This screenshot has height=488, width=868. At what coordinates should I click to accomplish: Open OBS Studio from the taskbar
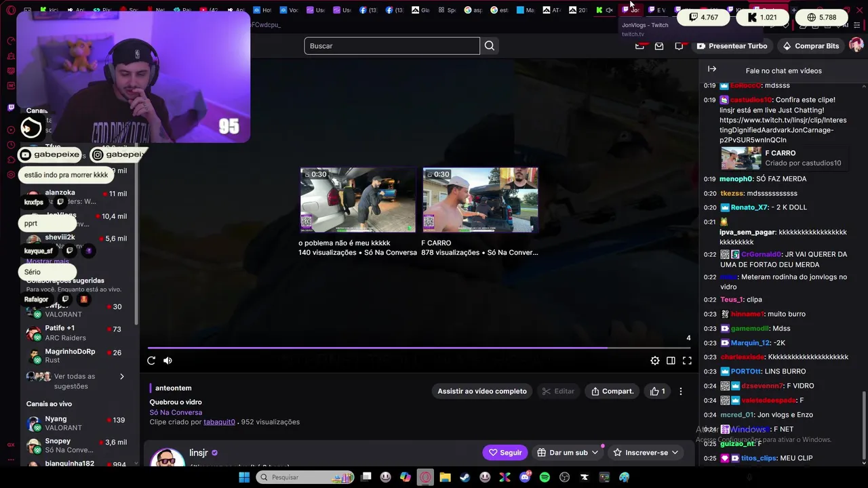564,477
